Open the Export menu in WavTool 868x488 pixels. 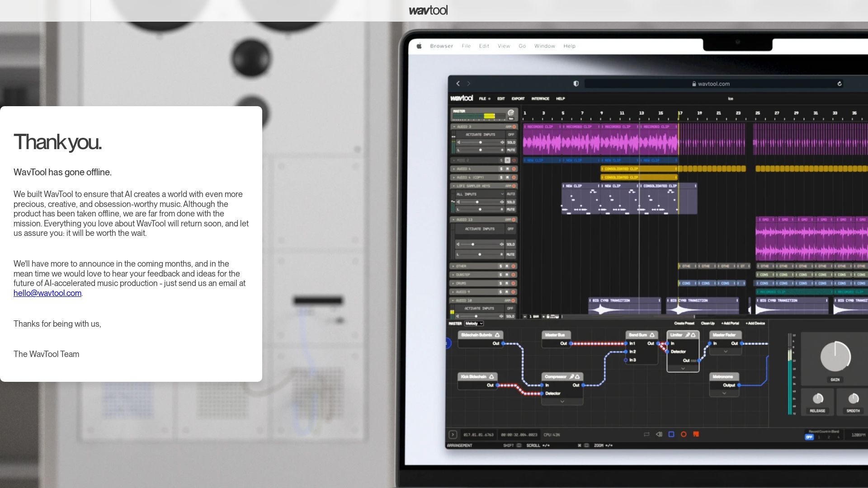[x=518, y=99]
